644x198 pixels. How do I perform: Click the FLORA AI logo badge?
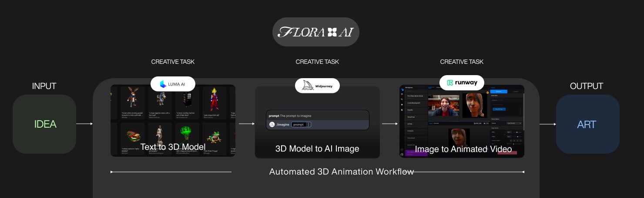[x=316, y=32]
